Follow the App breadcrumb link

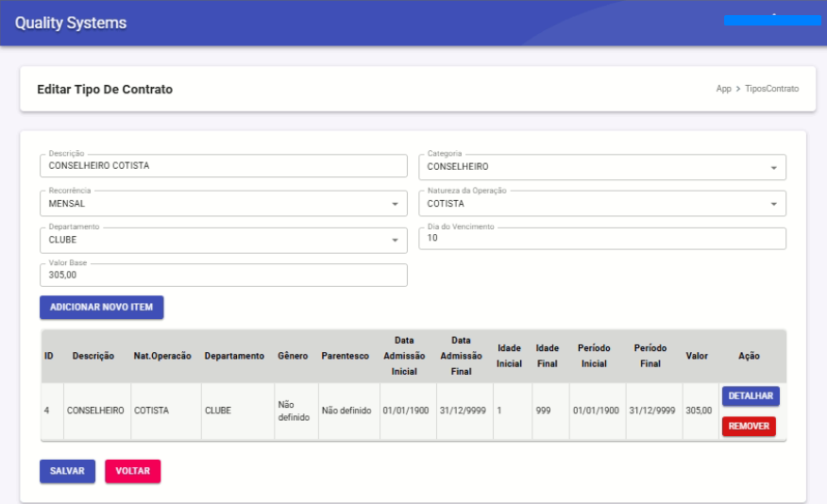(x=723, y=89)
